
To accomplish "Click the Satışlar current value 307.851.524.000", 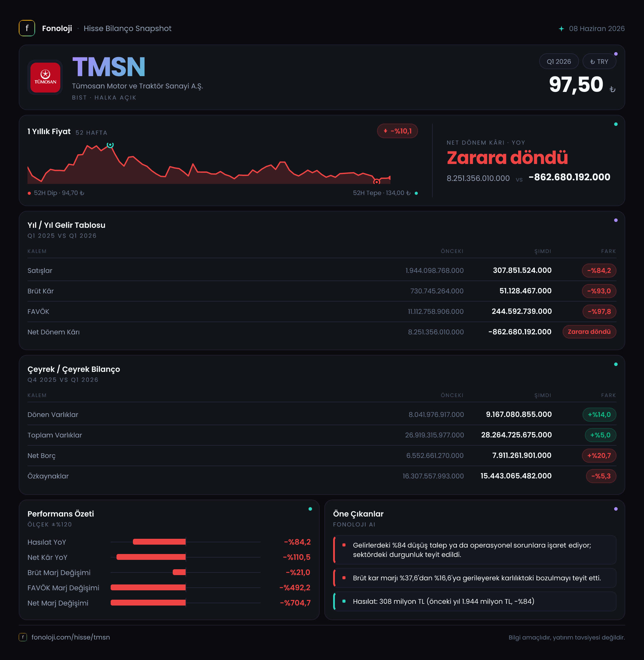I will (x=522, y=271).
